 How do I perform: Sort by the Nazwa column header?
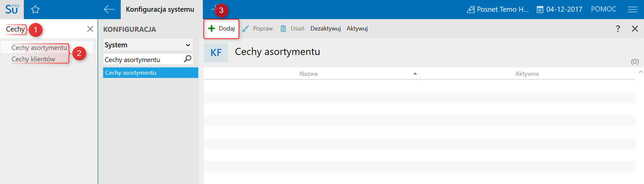[308, 74]
